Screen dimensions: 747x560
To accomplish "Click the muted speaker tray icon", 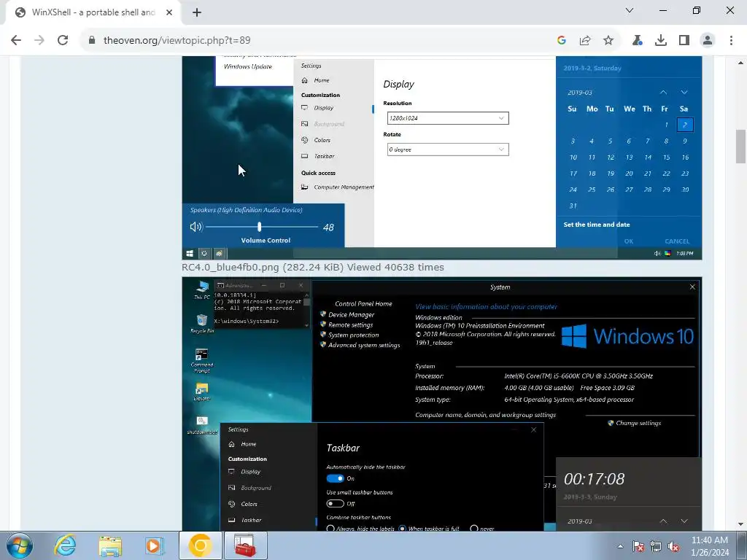I will (x=673, y=546).
